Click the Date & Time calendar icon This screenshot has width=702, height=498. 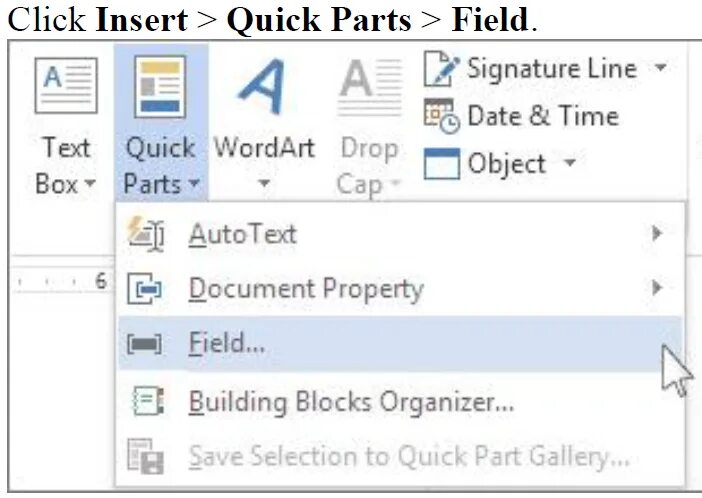[441, 116]
